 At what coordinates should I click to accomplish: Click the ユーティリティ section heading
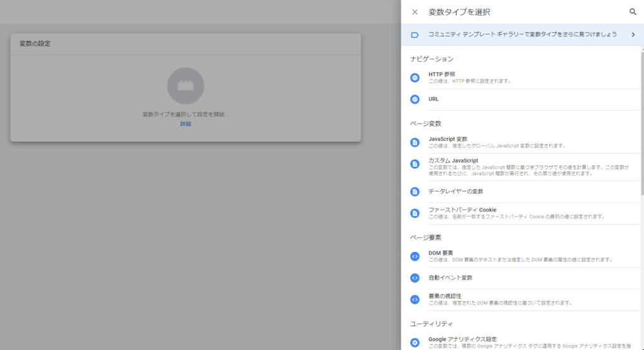[431, 324]
